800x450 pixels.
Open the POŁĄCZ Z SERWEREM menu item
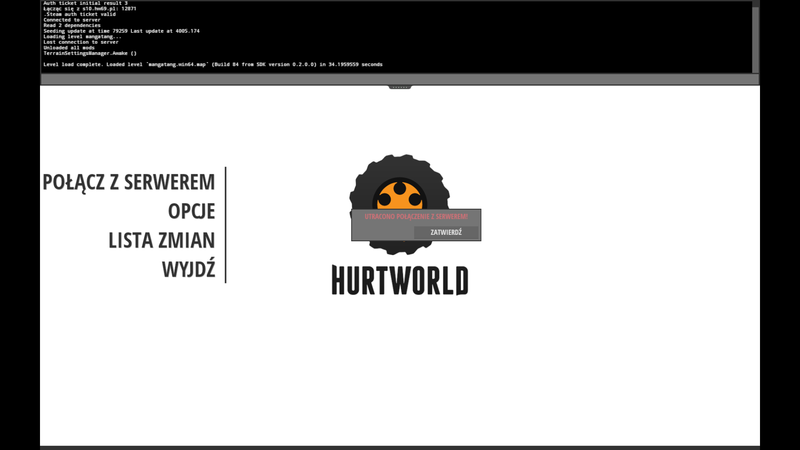pyautogui.click(x=129, y=183)
